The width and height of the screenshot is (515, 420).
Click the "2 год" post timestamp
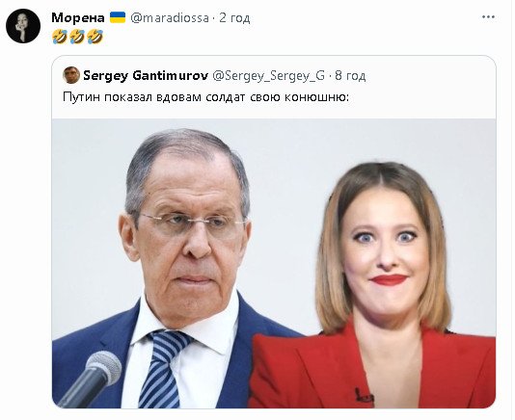234,17
